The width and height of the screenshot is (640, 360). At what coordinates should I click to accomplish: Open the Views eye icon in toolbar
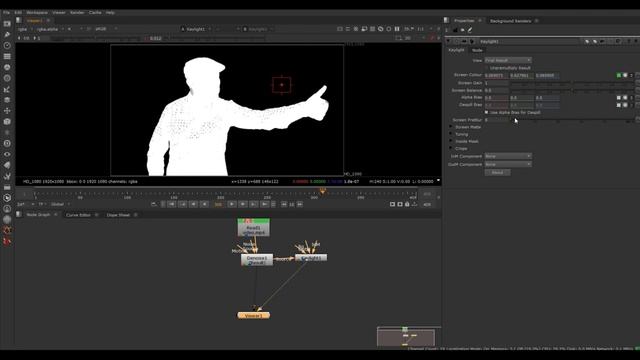pos(7,154)
